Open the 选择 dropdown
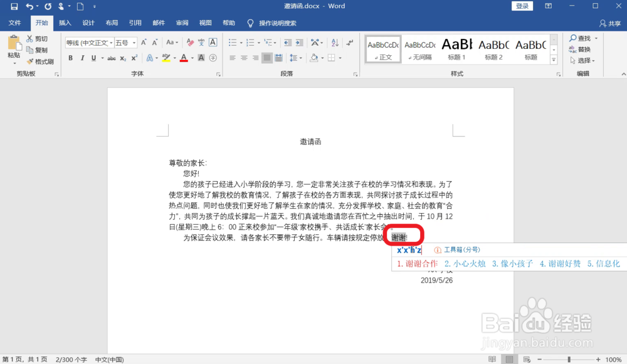 tap(582, 61)
